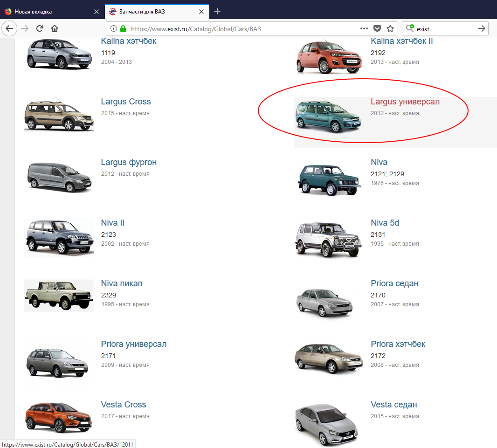Screen dimensions: 497x448
Task: Click the orange Vesta Cross car image
Action: pos(59,418)
